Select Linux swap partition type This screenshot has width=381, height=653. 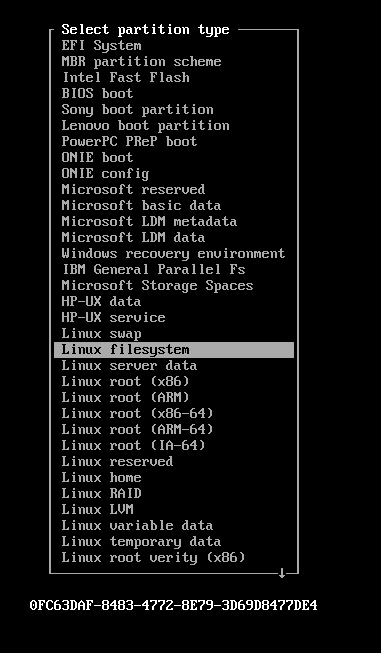pyautogui.click(x=101, y=334)
